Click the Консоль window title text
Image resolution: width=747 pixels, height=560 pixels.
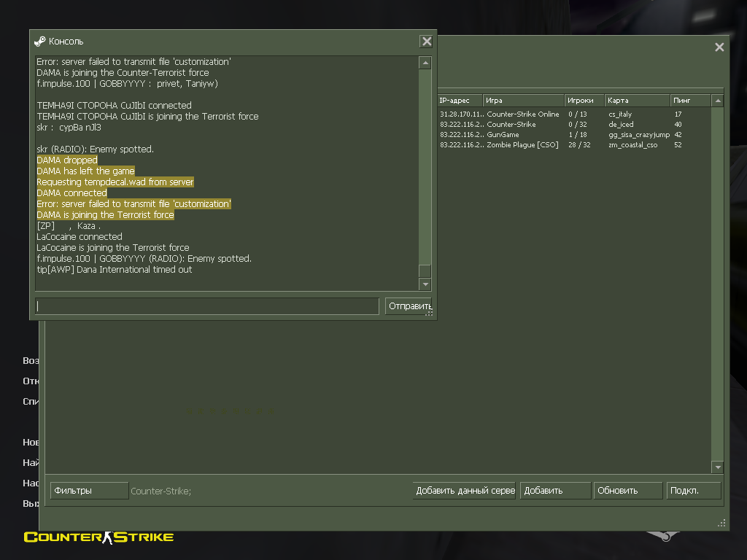pos(66,42)
